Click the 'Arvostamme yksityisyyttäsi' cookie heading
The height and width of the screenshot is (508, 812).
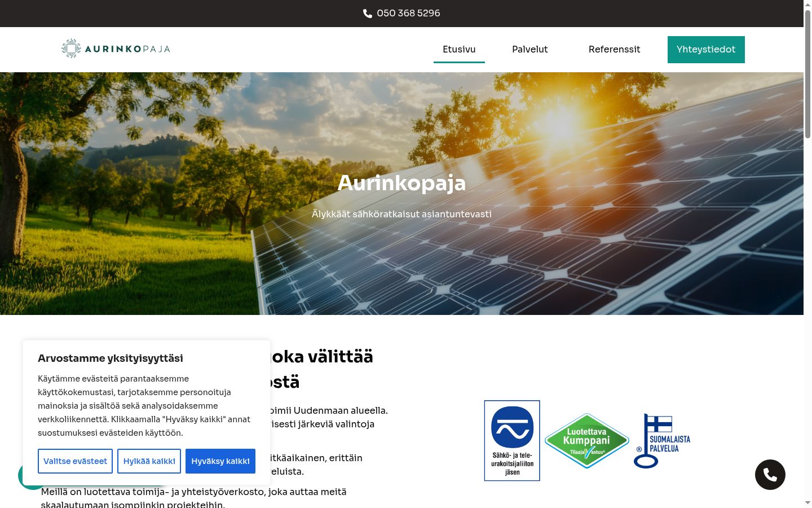click(x=111, y=358)
